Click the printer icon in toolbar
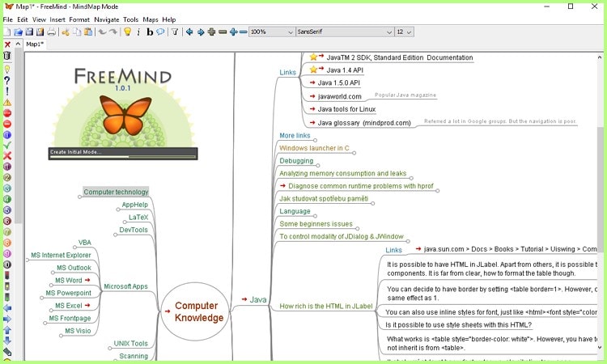 coord(52,32)
